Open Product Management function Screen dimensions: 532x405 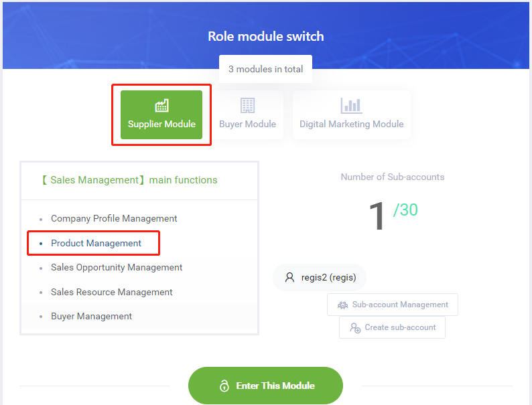click(x=96, y=244)
